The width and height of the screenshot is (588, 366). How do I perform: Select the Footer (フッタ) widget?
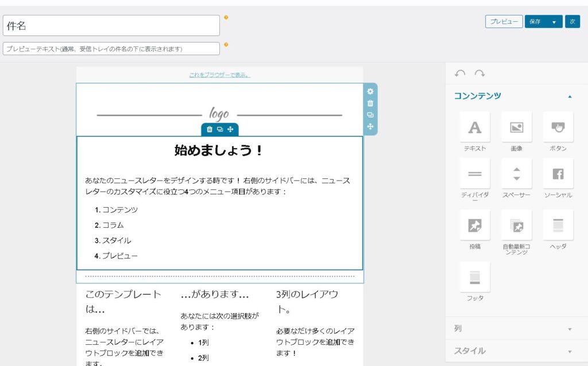coord(475,278)
